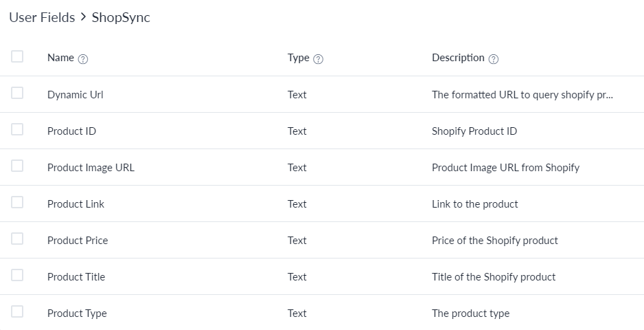Check the Dynamic Url row checkbox
This screenshot has height=330, width=644.
pos(17,93)
